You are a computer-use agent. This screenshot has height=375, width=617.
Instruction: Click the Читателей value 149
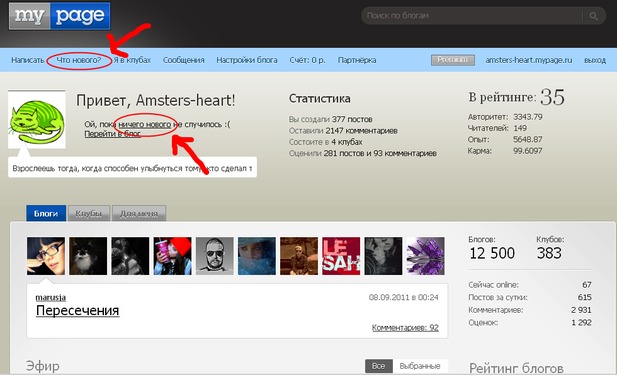(520, 128)
